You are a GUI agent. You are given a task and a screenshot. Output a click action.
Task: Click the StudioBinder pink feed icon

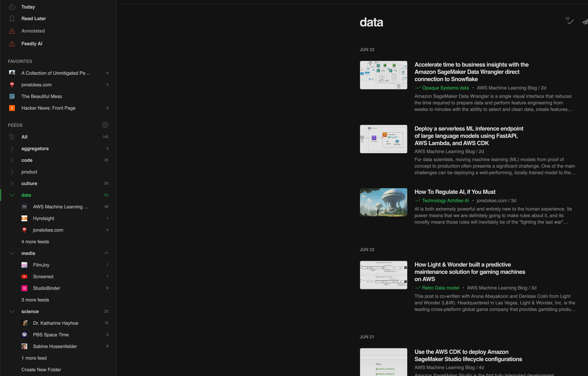[24, 288]
